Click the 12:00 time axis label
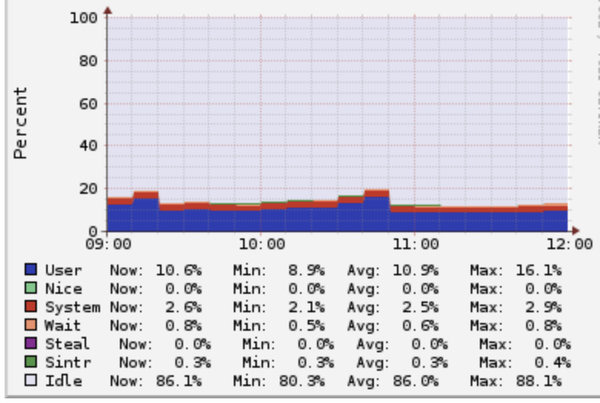The height and width of the screenshot is (403, 600). pyautogui.click(x=569, y=244)
